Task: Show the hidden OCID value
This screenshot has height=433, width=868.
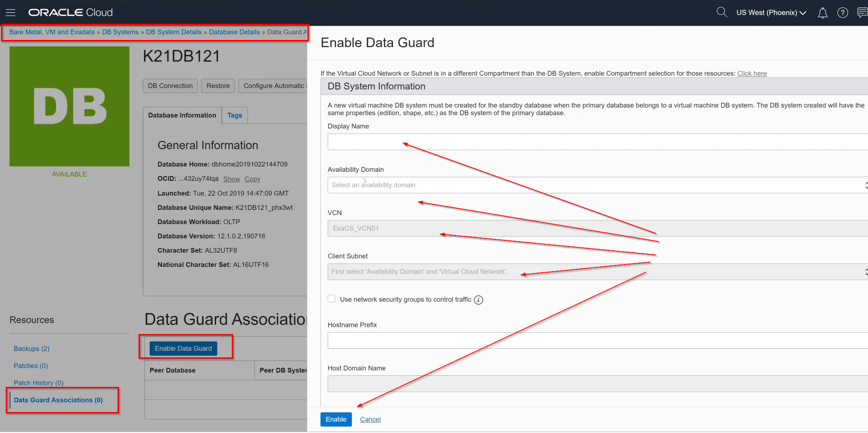Action: click(x=231, y=179)
